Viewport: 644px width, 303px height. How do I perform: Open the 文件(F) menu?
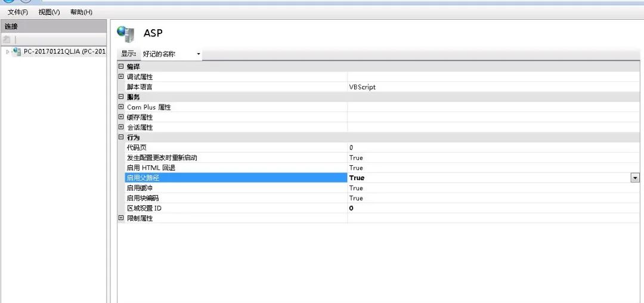tap(18, 12)
